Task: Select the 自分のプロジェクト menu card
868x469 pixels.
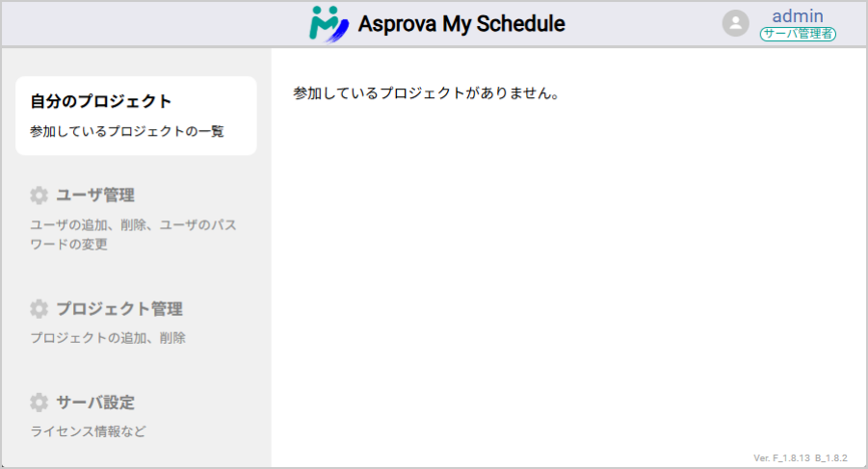Action: tap(136, 116)
